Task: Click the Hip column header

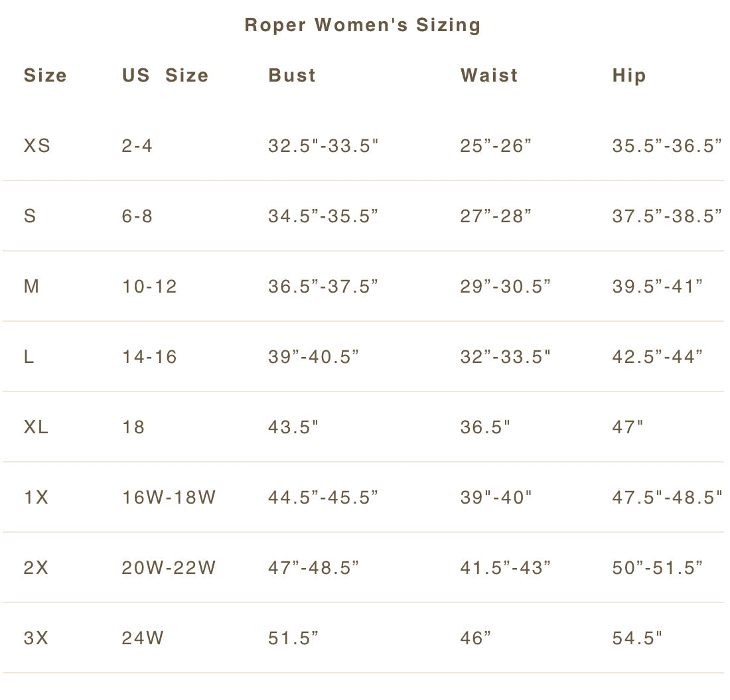Action: (629, 76)
